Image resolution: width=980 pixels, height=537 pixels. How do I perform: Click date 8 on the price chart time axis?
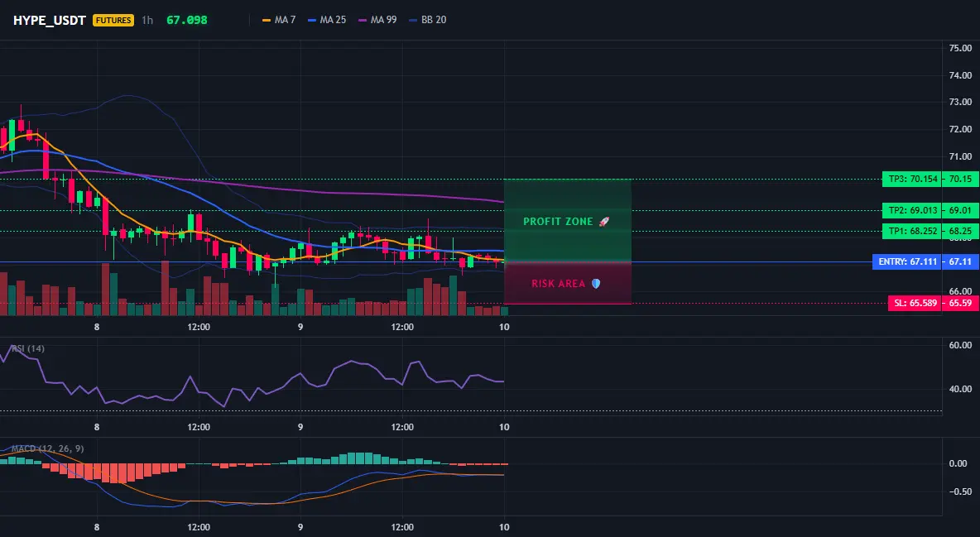coord(96,327)
